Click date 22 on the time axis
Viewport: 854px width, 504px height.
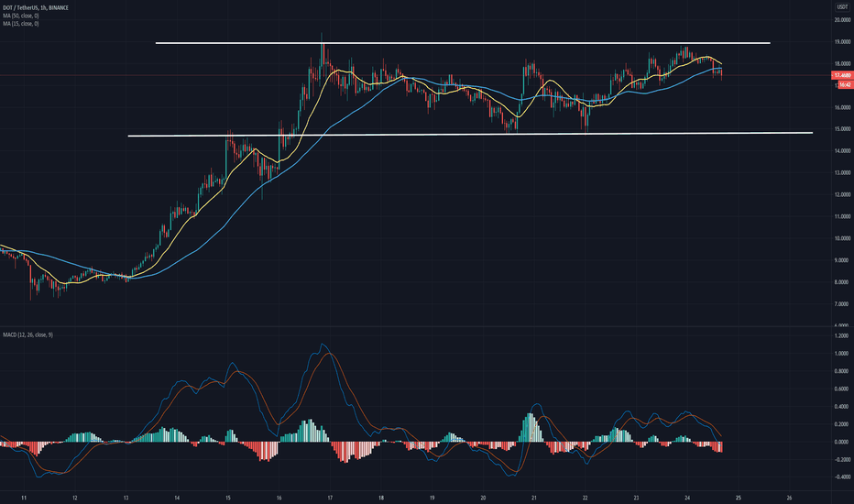(585, 498)
